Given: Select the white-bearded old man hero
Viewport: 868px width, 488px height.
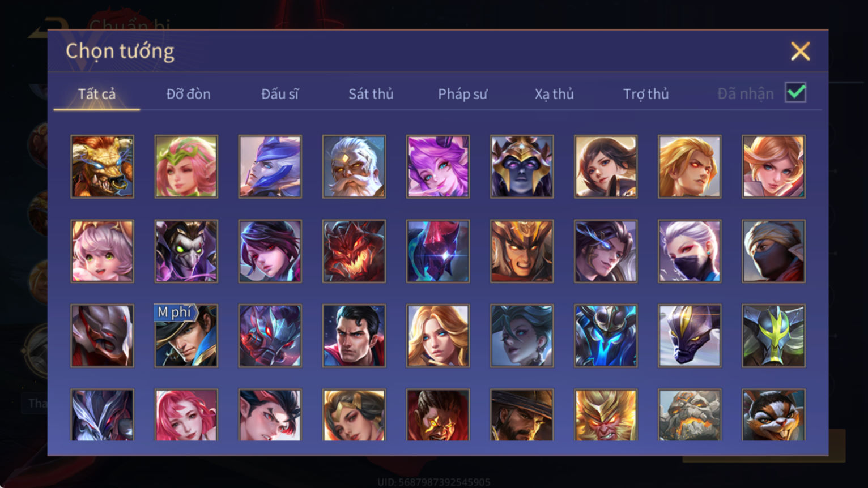Looking at the screenshot, I should click(x=354, y=166).
